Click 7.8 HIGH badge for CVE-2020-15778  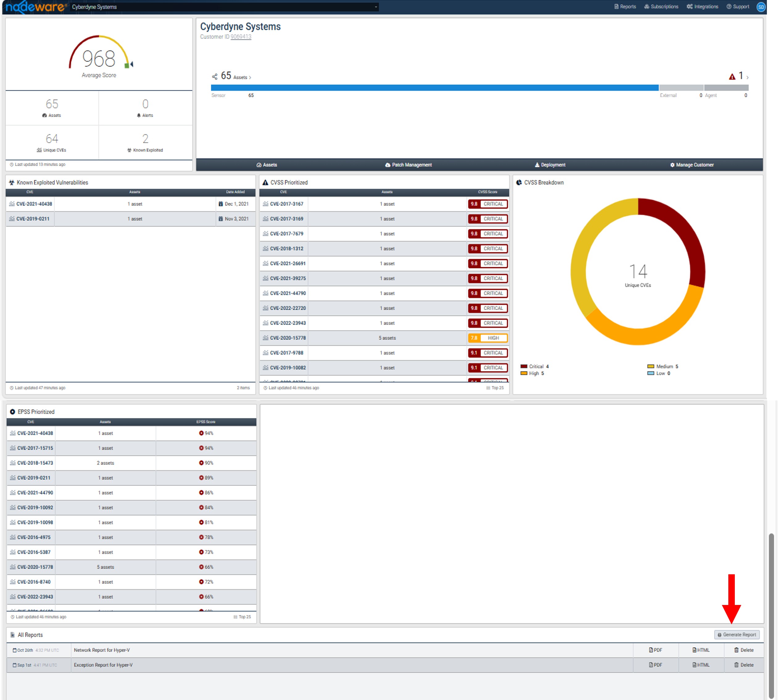[488, 338]
